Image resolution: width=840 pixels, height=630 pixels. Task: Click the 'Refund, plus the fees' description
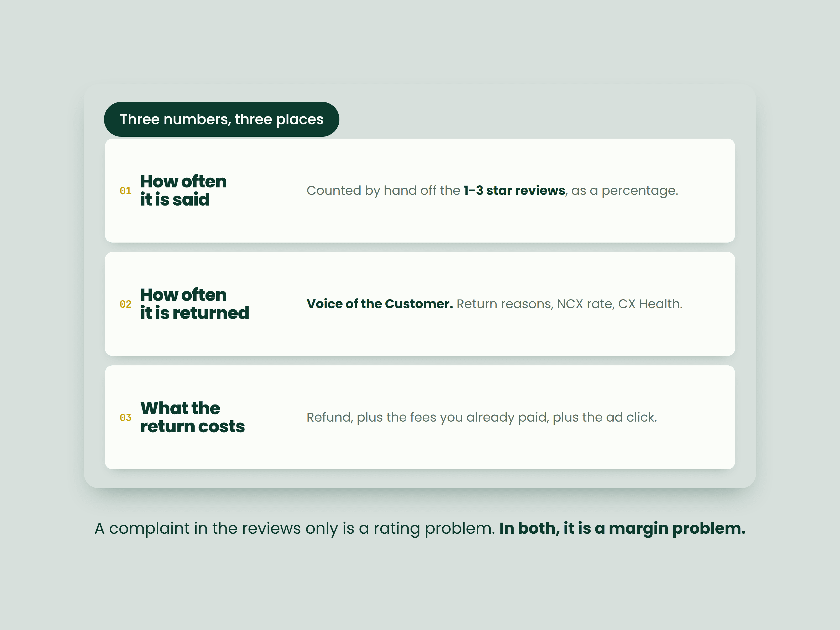481,417
